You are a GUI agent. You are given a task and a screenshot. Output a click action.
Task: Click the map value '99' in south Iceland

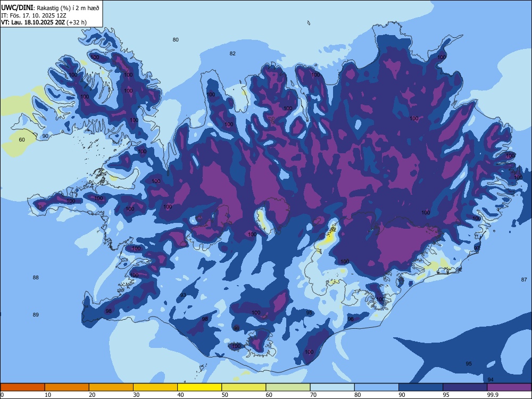point(237,328)
